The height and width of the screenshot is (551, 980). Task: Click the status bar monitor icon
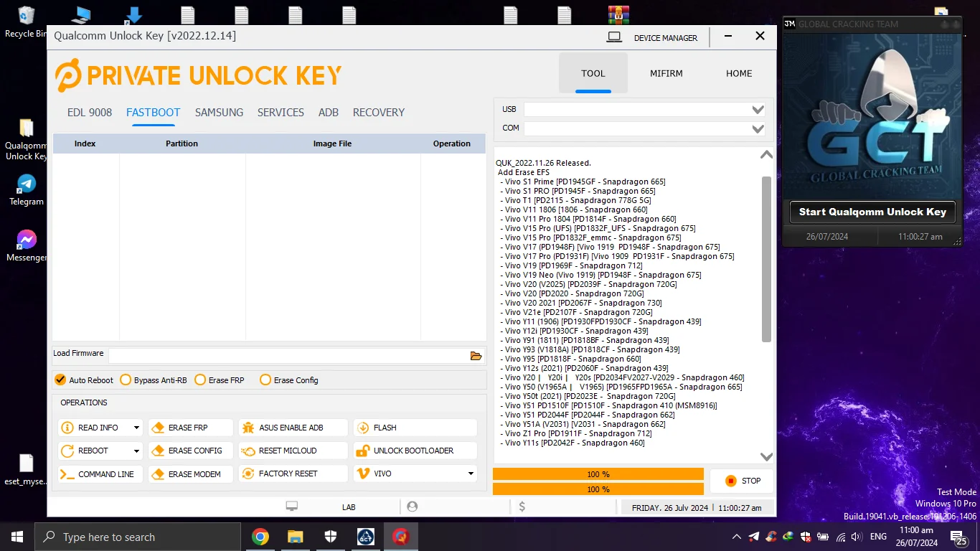point(292,507)
